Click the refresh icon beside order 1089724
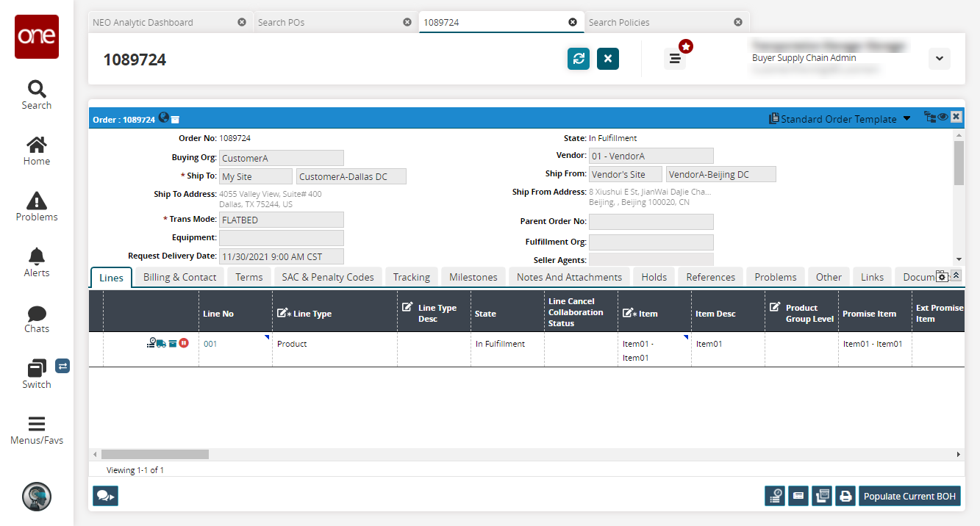Viewport: 980px width, 526px height. 579,59
